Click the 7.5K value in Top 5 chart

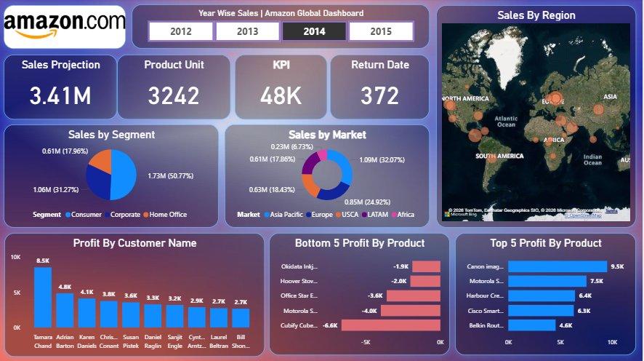pos(597,281)
